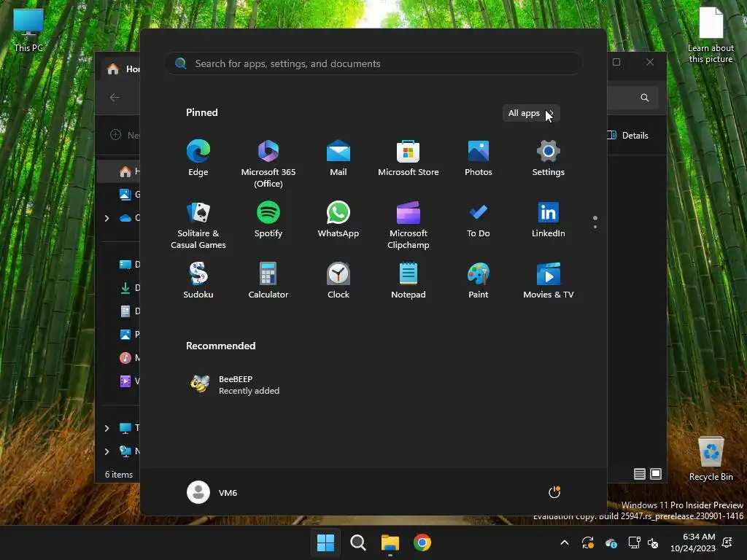Image resolution: width=747 pixels, height=560 pixels.
Task: Click back arrow in File Explorer
Action: tap(115, 98)
